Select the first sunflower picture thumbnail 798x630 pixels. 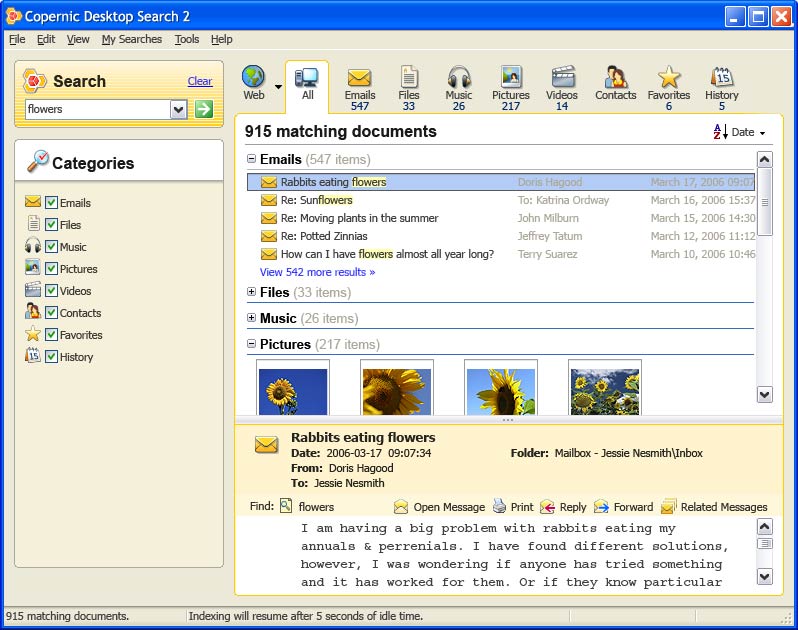(x=293, y=390)
